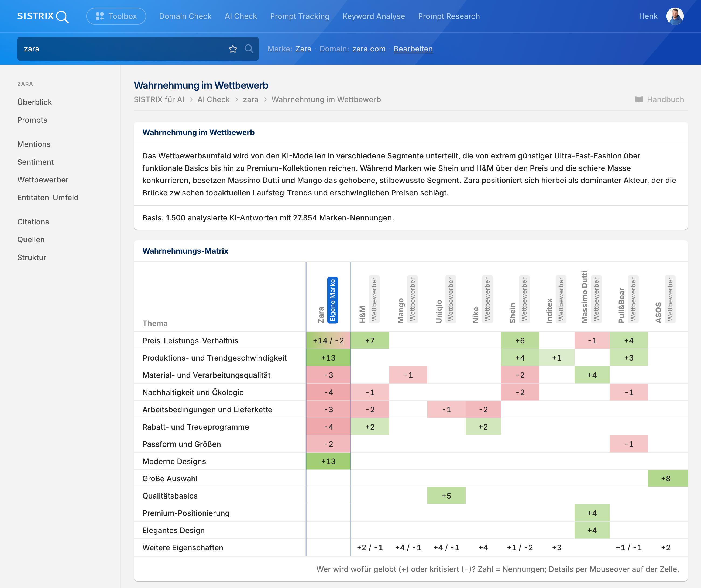Image resolution: width=701 pixels, height=588 pixels.
Task: Click the Premium-Positionierung row label
Action: (x=186, y=513)
